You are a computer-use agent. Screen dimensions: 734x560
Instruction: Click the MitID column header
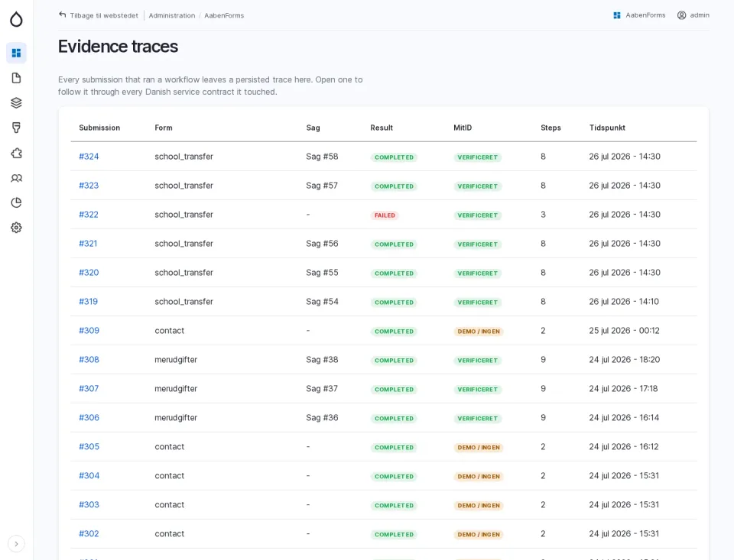[x=463, y=128]
